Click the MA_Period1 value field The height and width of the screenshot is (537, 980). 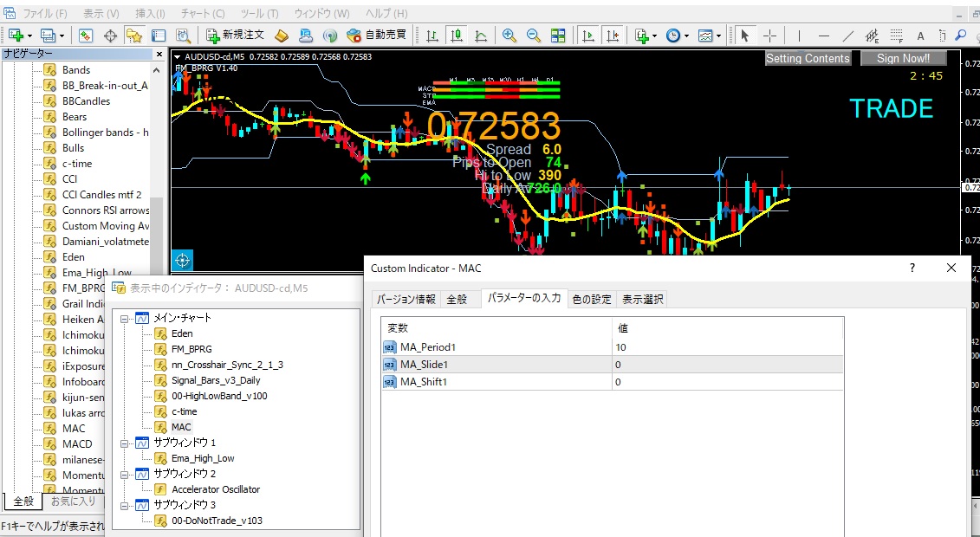[726, 347]
